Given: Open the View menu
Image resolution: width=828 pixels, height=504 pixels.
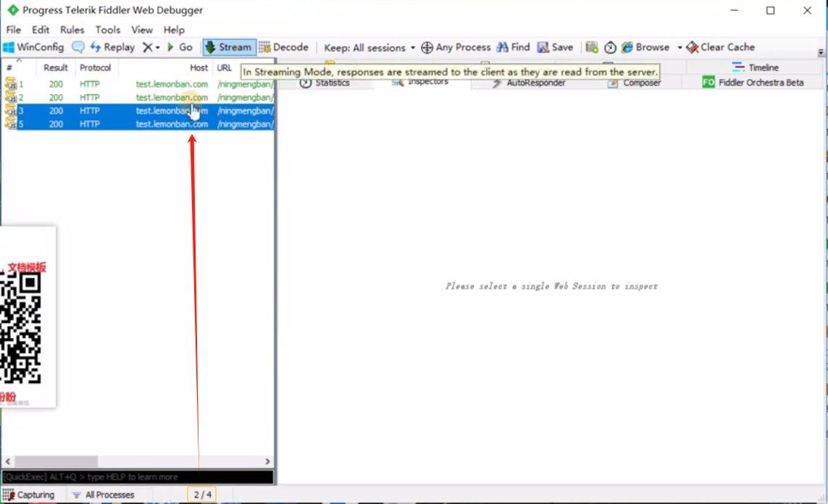Looking at the screenshot, I should (142, 30).
